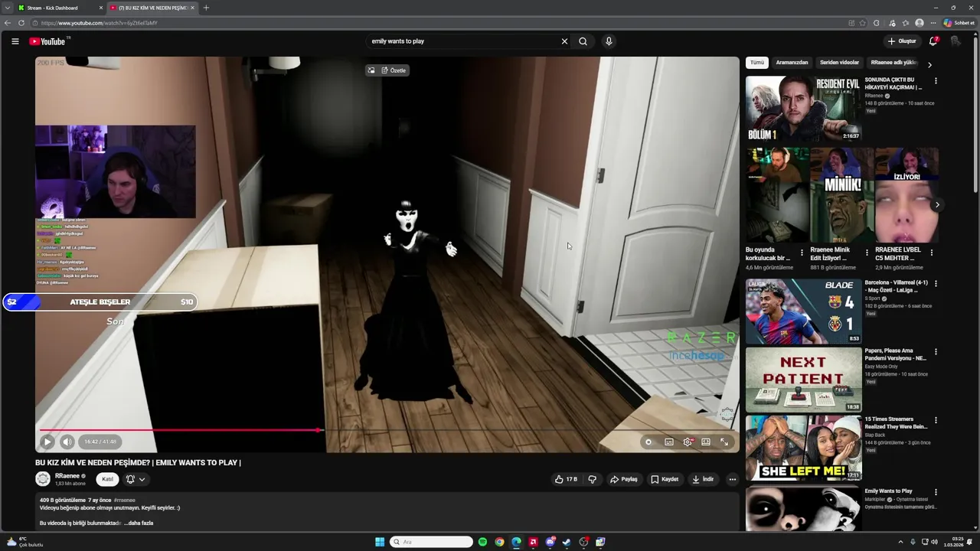Viewport: 980px width, 551px height.
Task: Clear the search box text
Action: [x=564, y=41]
